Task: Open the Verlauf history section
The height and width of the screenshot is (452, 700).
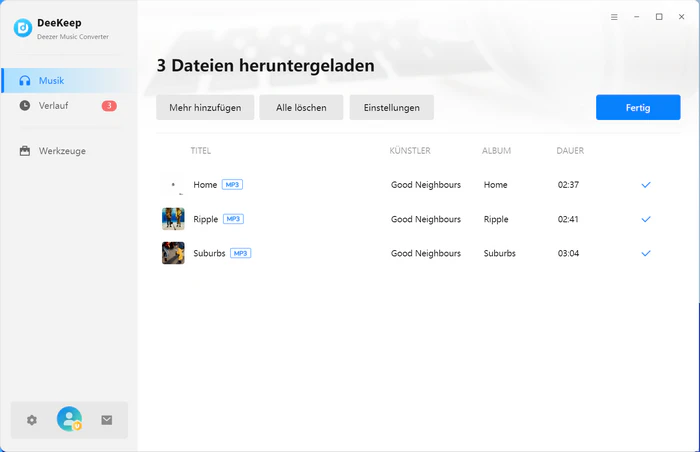Action: [69, 105]
